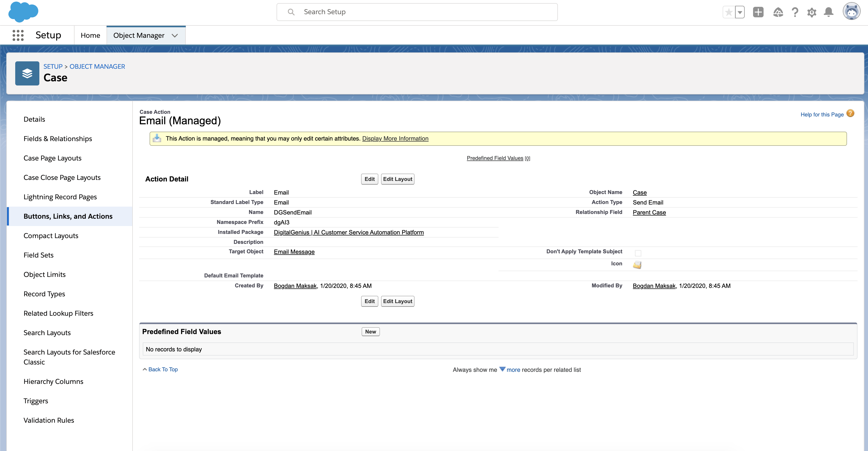868x451 pixels.
Task: Open Record Types section
Action: [44, 294]
